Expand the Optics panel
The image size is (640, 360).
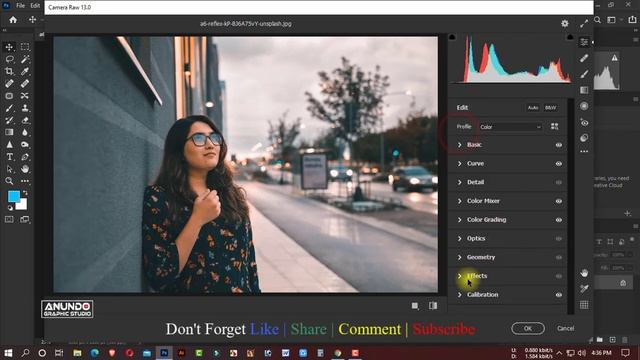(x=460, y=239)
